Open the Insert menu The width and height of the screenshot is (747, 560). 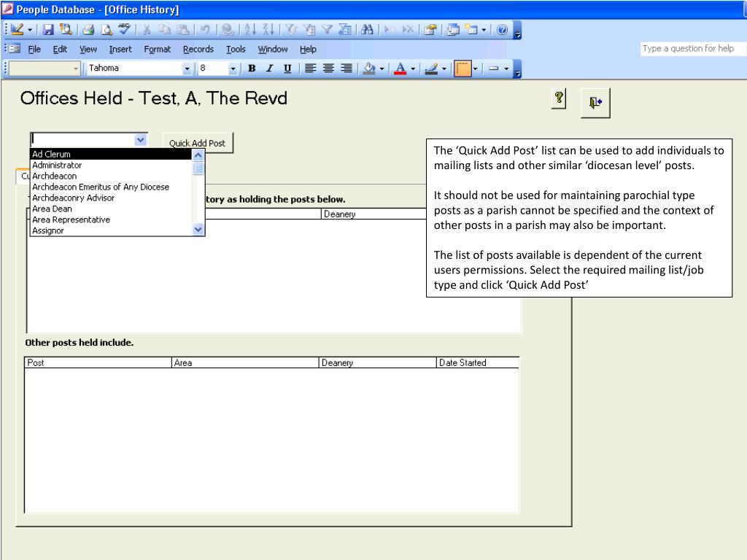(120, 49)
